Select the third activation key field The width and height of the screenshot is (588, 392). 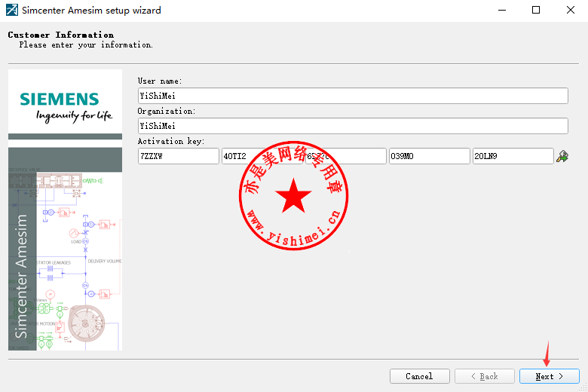pos(346,156)
